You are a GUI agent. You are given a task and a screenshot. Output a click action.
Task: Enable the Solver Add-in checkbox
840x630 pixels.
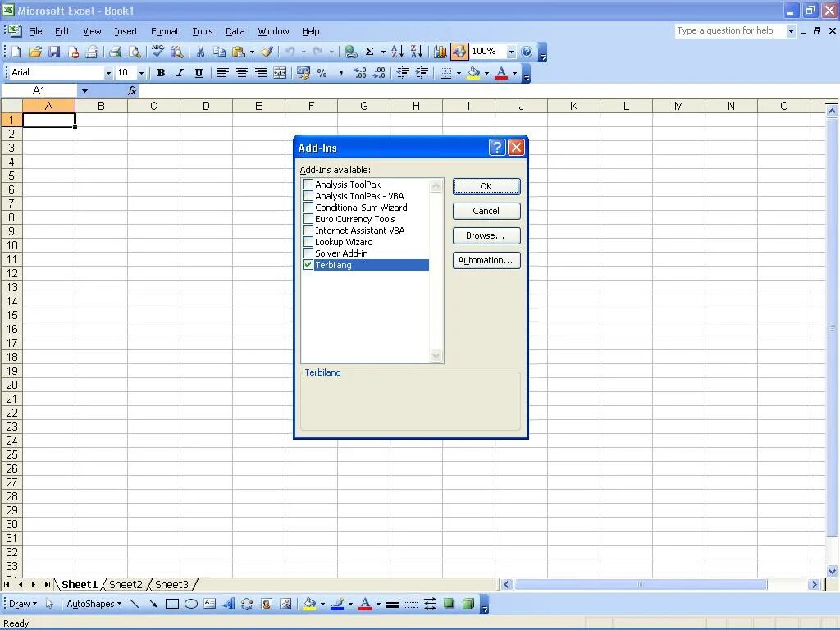tap(308, 253)
